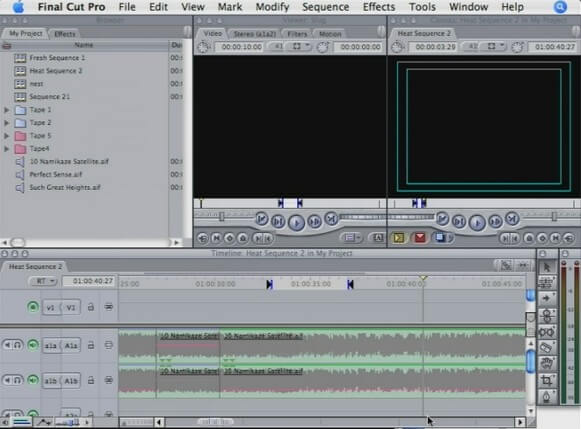Click Play Around Current Frame in Viewer
This screenshot has height=429, width=581.
coord(314,222)
